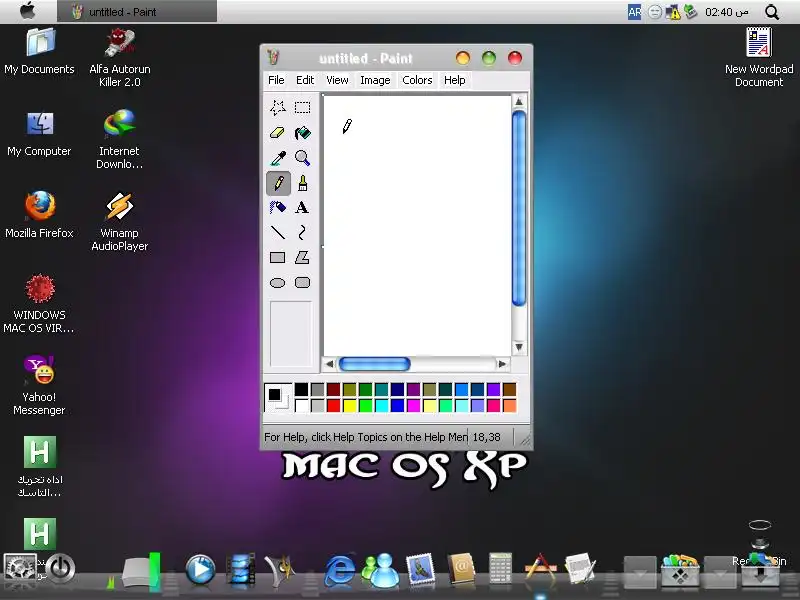
Task: Click the foreground/background color indicator box
Action: click(x=278, y=397)
